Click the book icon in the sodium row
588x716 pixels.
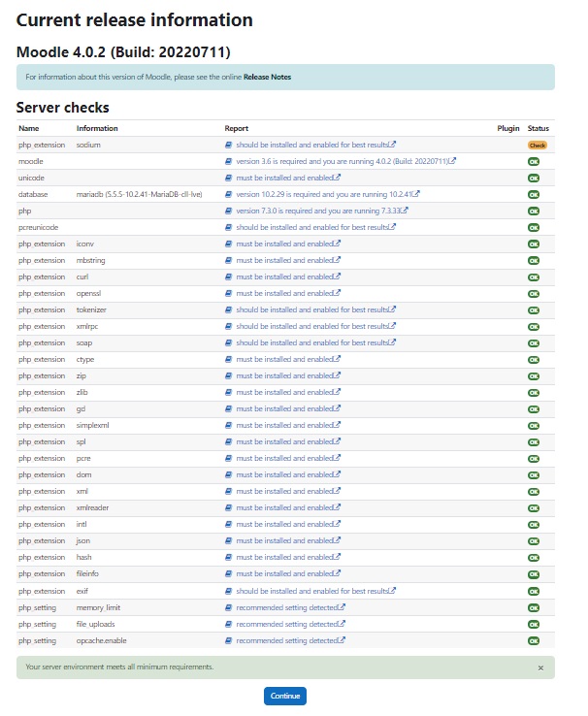coord(228,145)
